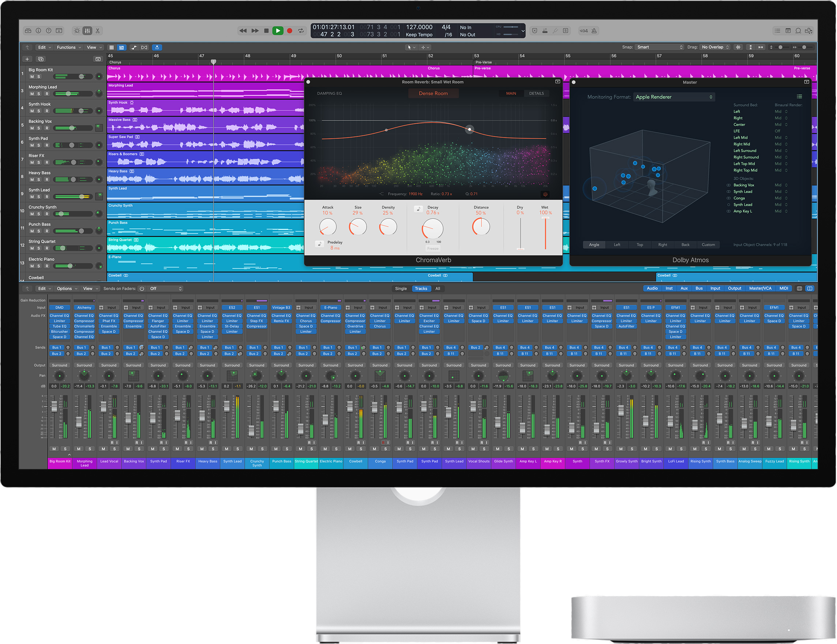The width and height of the screenshot is (837, 644).
Task: Click the Solo (S) control bar button
Action: pos(565,31)
